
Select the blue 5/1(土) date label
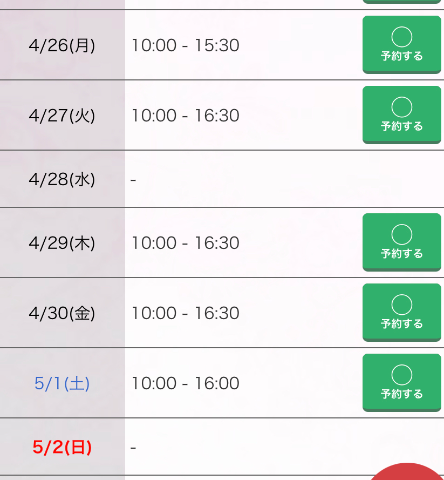62,383
